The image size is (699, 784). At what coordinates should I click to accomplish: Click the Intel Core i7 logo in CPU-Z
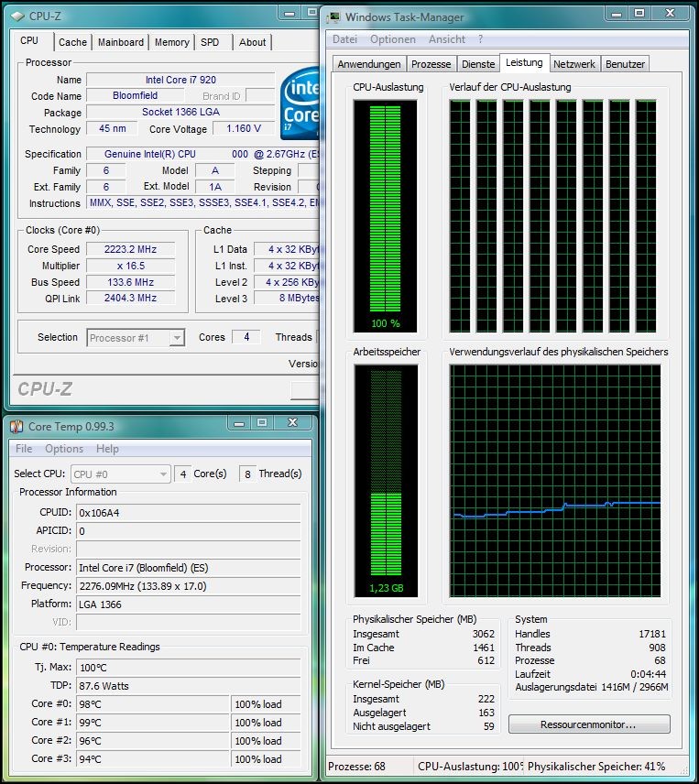point(300,103)
